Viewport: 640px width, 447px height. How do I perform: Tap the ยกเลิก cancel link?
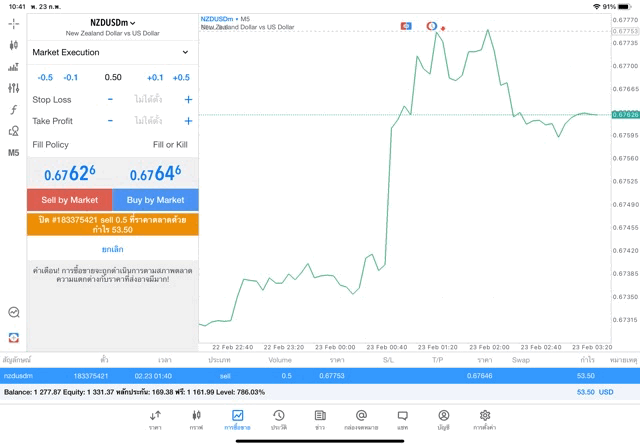[x=113, y=249]
